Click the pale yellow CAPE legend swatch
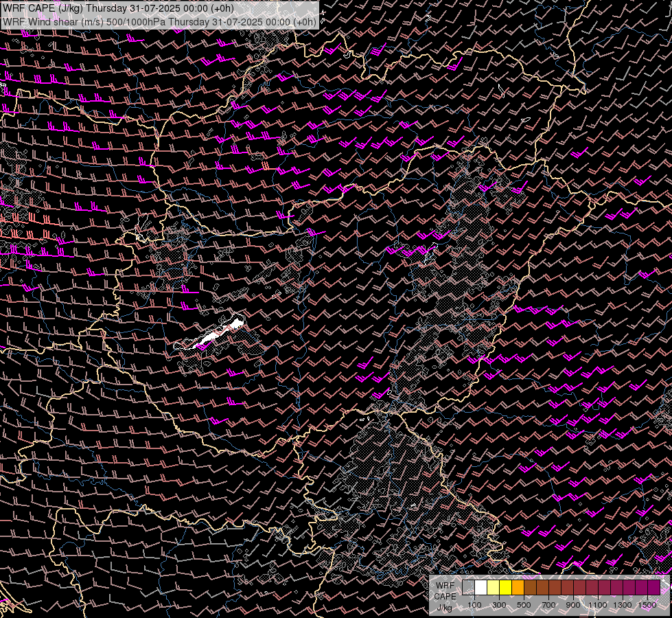672x618 pixels. pos(494,588)
